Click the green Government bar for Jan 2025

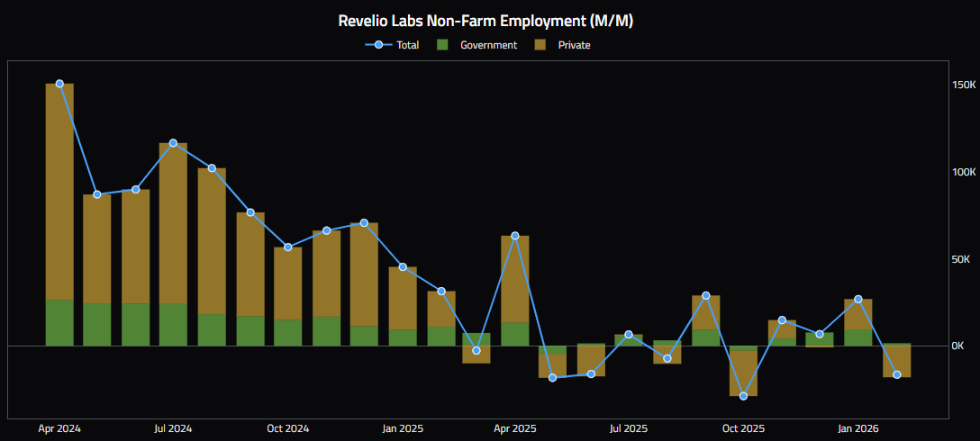403,337
